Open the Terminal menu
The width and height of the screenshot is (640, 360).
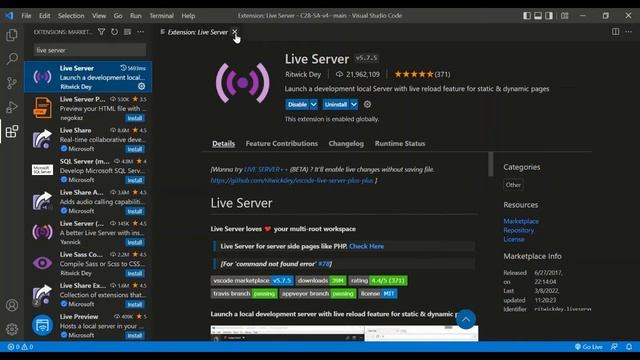tap(161, 16)
